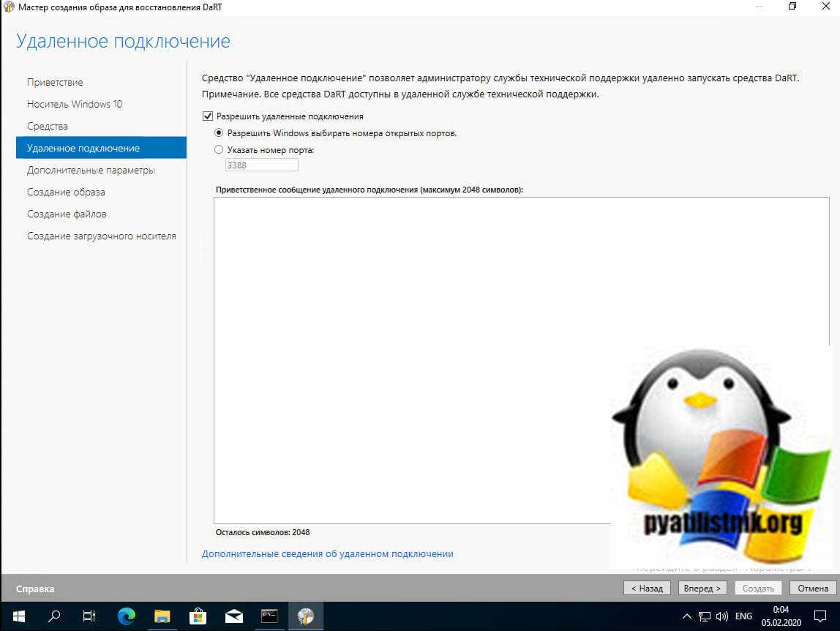Viewport: 840px width, 631px height.
Task: Click the "Отмена" button
Action: 813,588
